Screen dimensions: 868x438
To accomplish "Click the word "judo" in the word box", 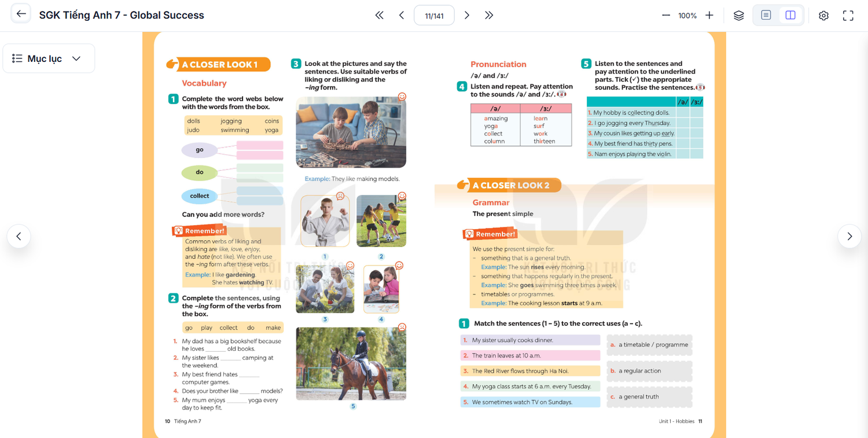I will pos(193,130).
